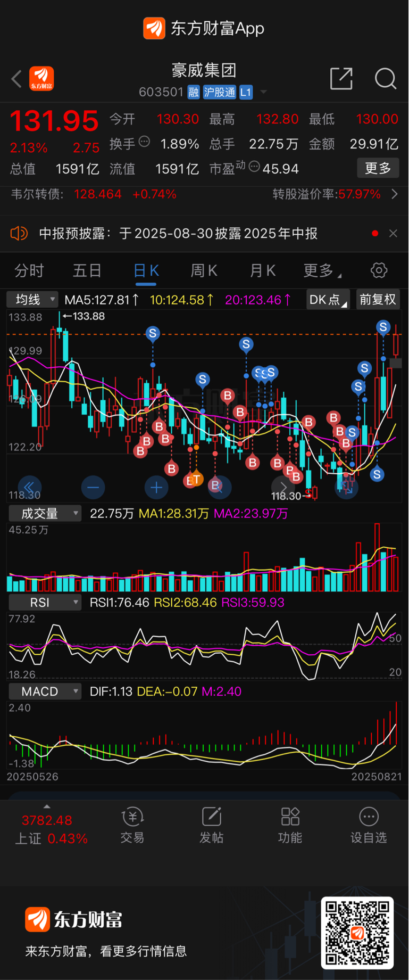
Task: Tap the L1 level badge
Action: click(x=245, y=92)
